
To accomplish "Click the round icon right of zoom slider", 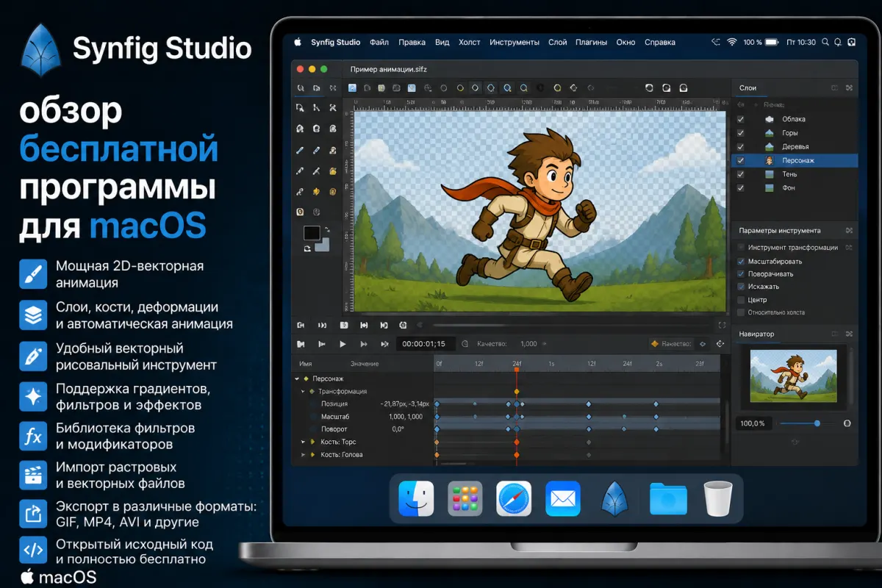I will tap(847, 423).
